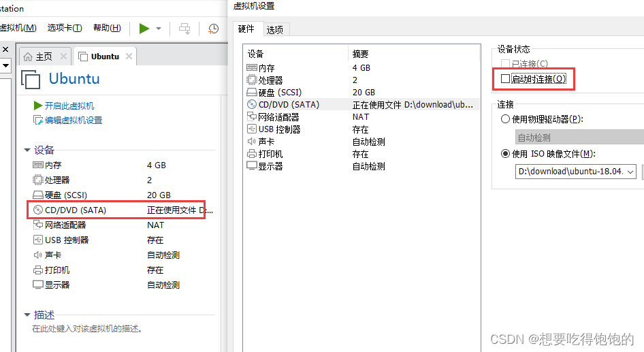Select 使用 ISO 映像文件(M) radio button
Viewport: 644px width, 352px height.
(x=506, y=154)
